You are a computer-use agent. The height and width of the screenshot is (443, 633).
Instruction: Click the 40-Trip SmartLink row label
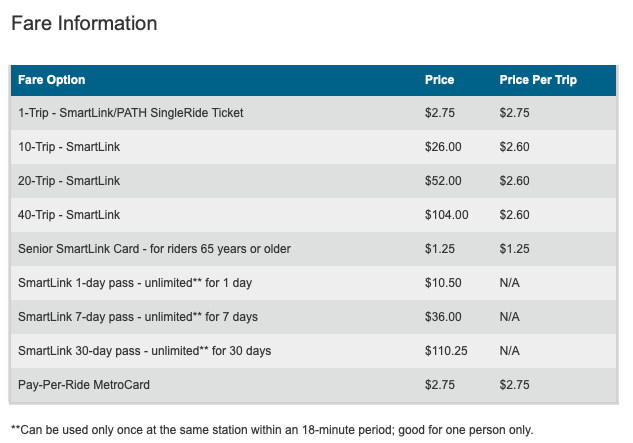[69, 215]
